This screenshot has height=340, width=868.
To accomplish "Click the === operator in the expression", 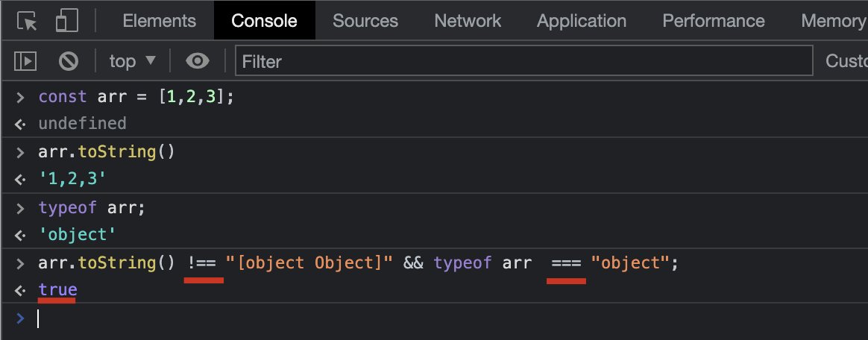I will click(x=566, y=263).
